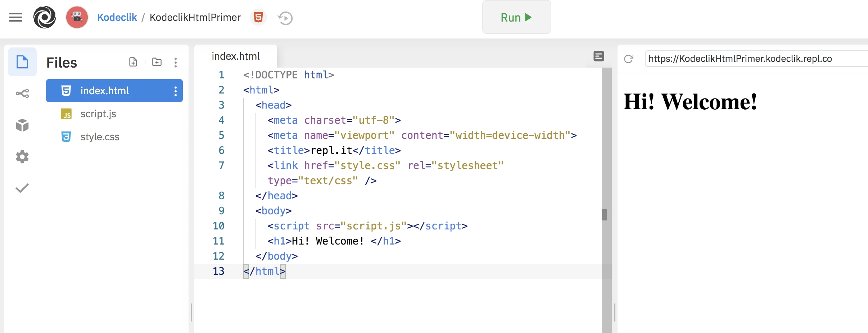Refresh the preview browser pane

(629, 59)
